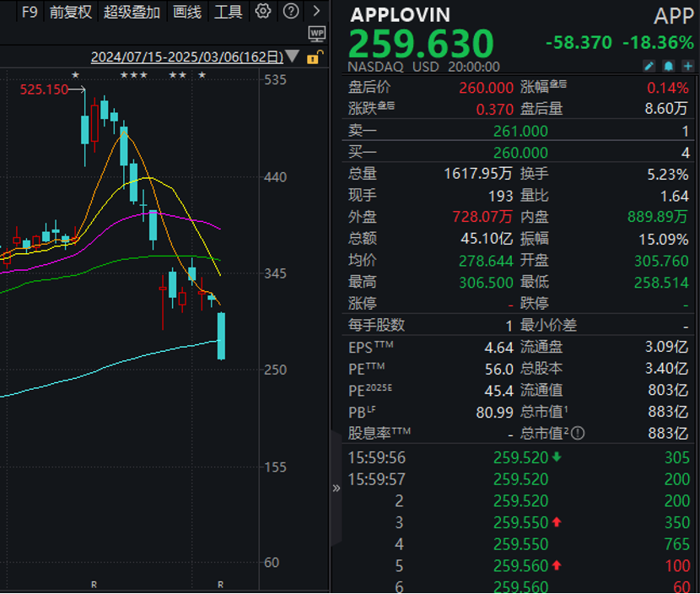The image size is (700, 594).
Task: Click the APP ticker symbol
Action: (674, 16)
